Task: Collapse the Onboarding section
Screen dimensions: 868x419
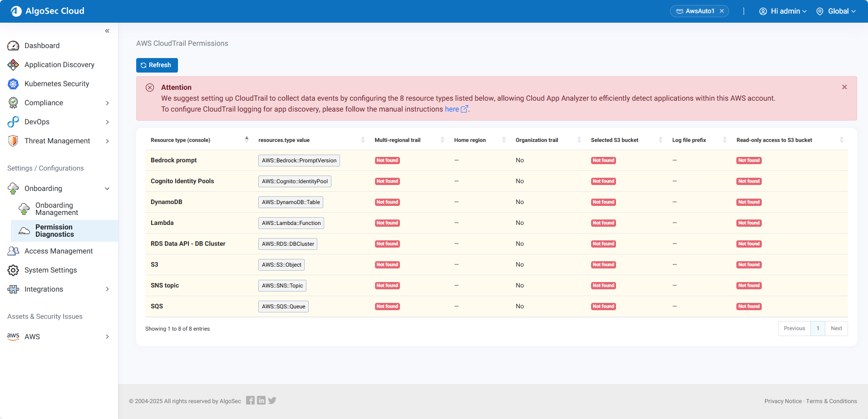Action: point(107,189)
